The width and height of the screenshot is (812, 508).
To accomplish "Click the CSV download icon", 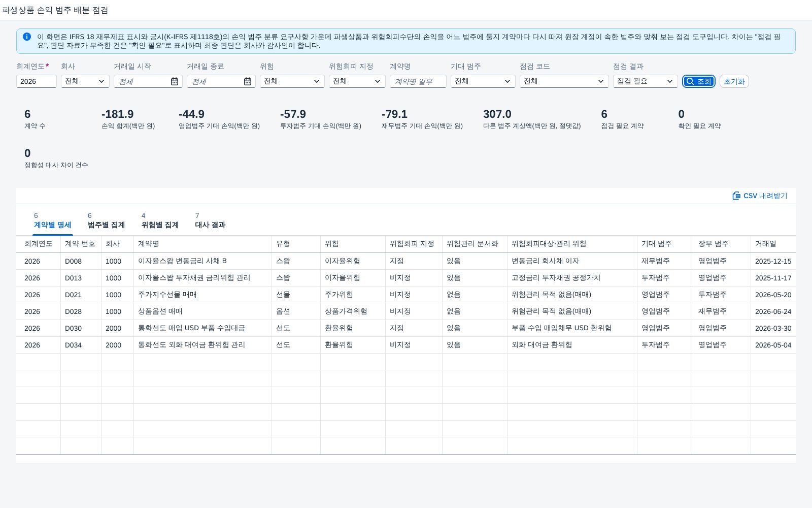I will pos(736,196).
